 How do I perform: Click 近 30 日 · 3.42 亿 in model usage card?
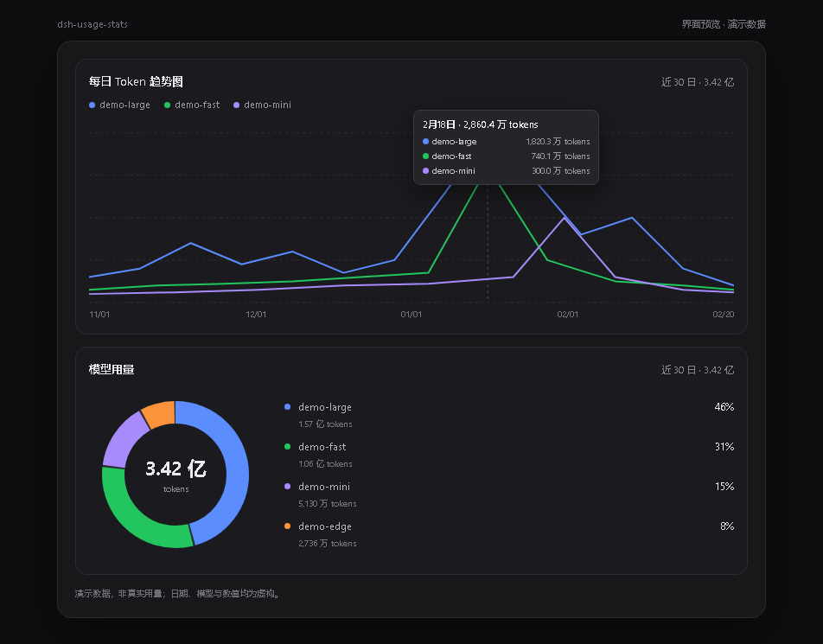coord(698,370)
